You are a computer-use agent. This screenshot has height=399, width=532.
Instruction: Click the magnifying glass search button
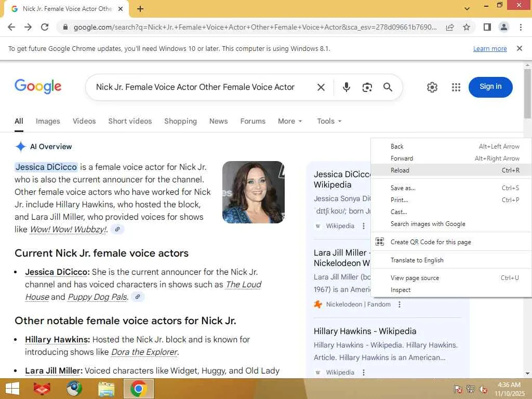(x=388, y=87)
